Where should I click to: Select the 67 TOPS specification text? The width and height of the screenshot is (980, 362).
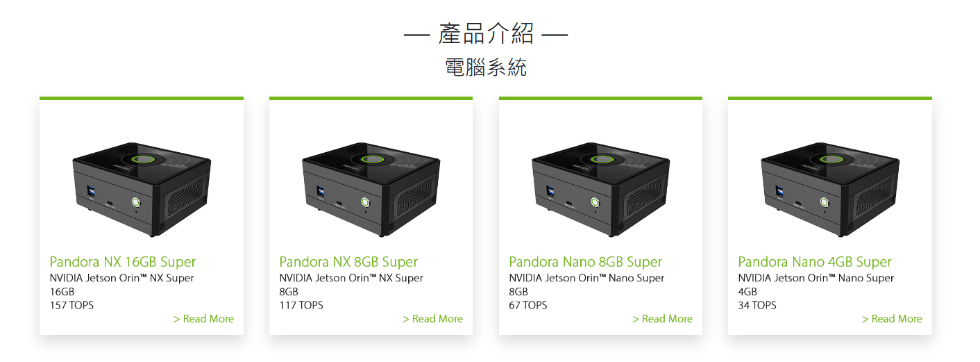(x=528, y=305)
